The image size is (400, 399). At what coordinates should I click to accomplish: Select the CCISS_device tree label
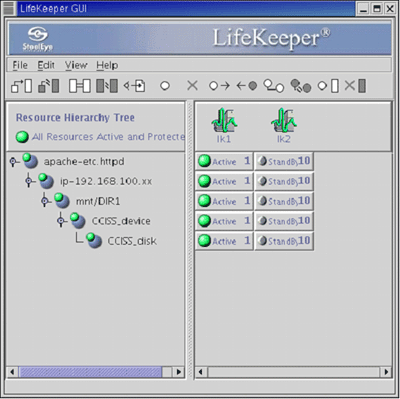(121, 221)
